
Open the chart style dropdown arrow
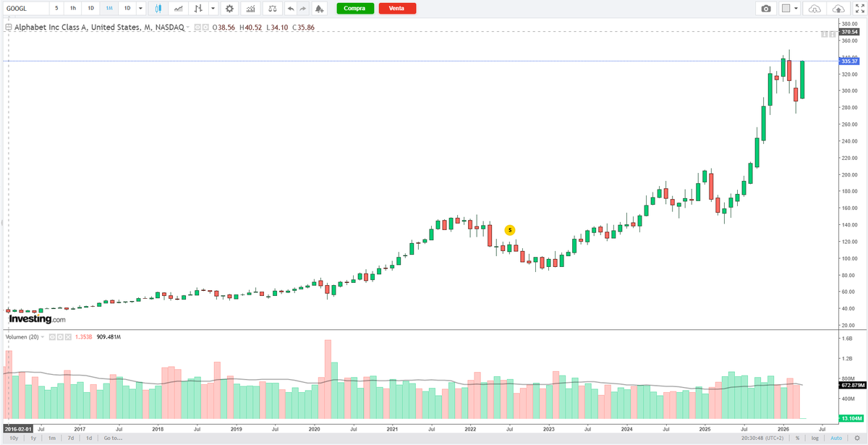click(213, 9)
